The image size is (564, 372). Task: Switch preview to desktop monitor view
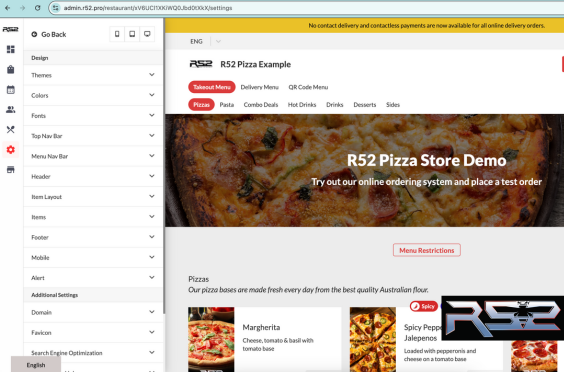(147, 34)
